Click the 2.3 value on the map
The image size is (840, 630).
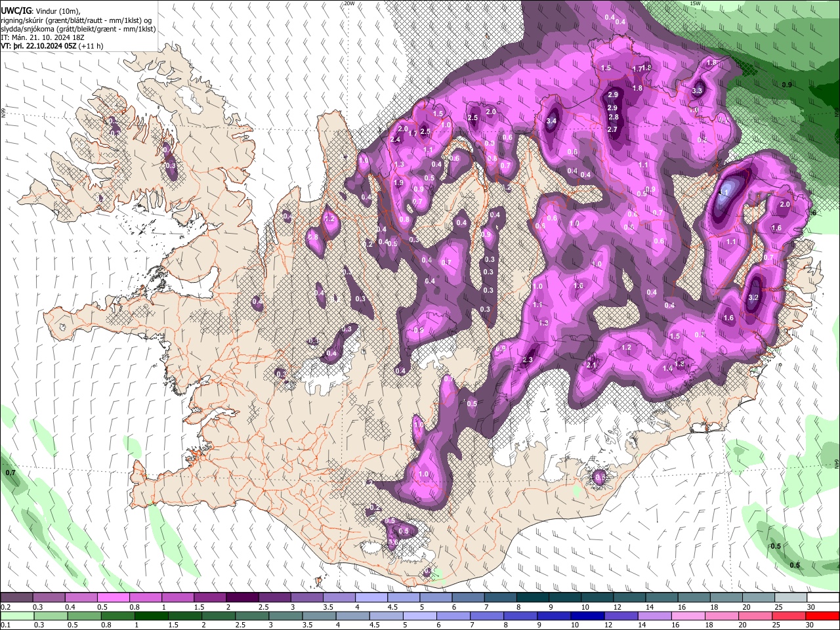[x=528, y=360]
